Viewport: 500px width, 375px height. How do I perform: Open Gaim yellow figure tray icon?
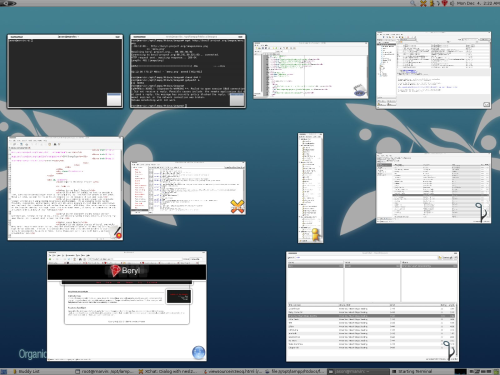point(431,3)
